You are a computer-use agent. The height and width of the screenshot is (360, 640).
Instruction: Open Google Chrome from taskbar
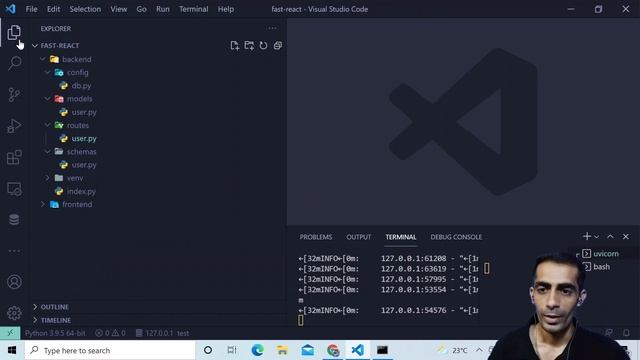pyautogui.click(x=333, y=350)
